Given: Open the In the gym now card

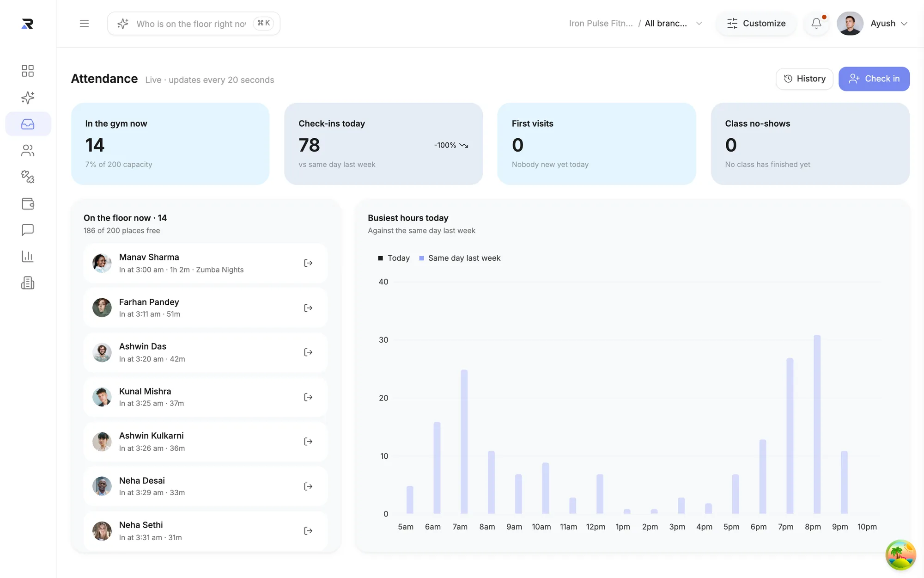Looking at the screenshot, I should (170, 144).
